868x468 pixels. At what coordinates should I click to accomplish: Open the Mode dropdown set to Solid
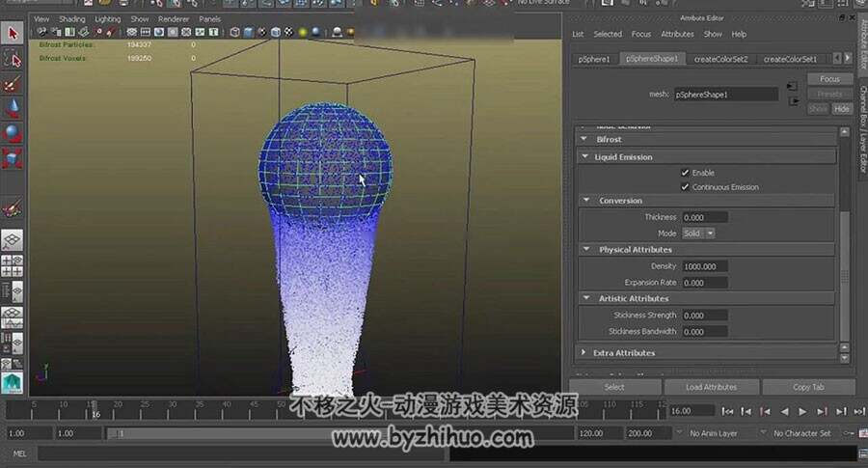[x=698, y=234]
